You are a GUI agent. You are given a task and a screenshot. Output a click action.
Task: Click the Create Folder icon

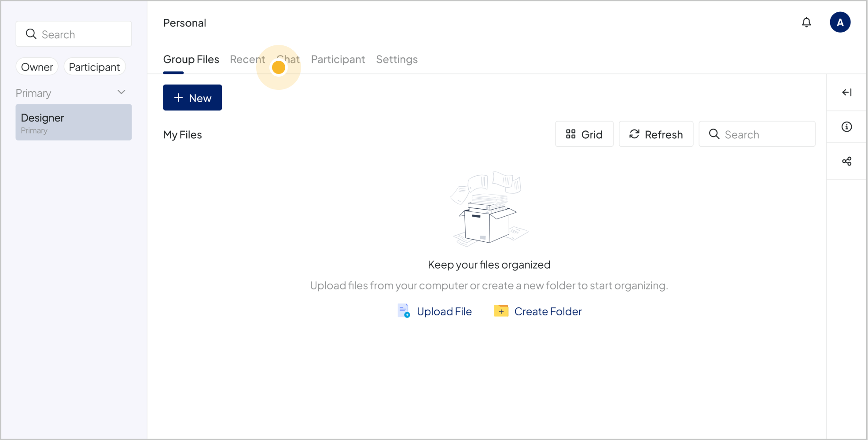tap(501, 311)
